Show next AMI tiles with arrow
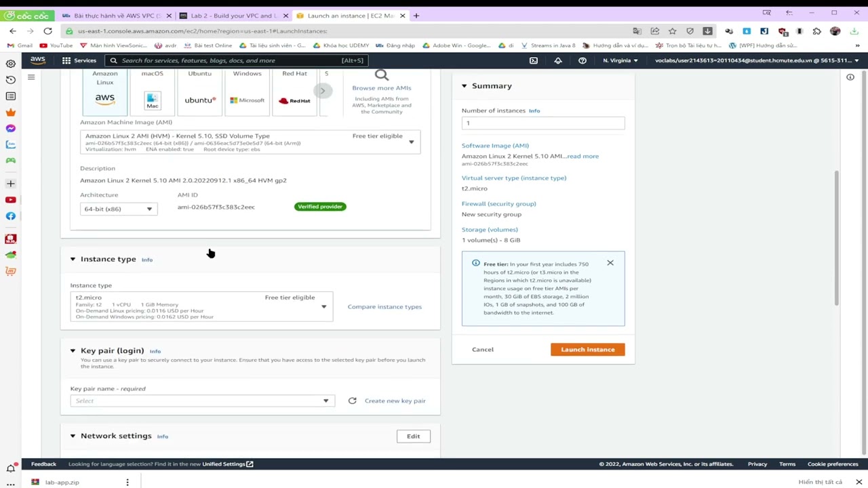This screenshot has width=868, height=488. 323,91
